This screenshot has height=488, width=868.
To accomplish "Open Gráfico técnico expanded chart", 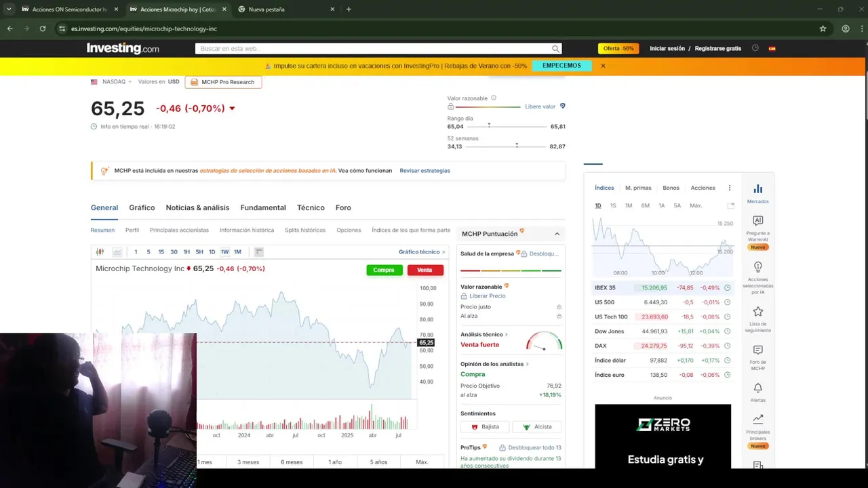I will [x=422, y=252].
